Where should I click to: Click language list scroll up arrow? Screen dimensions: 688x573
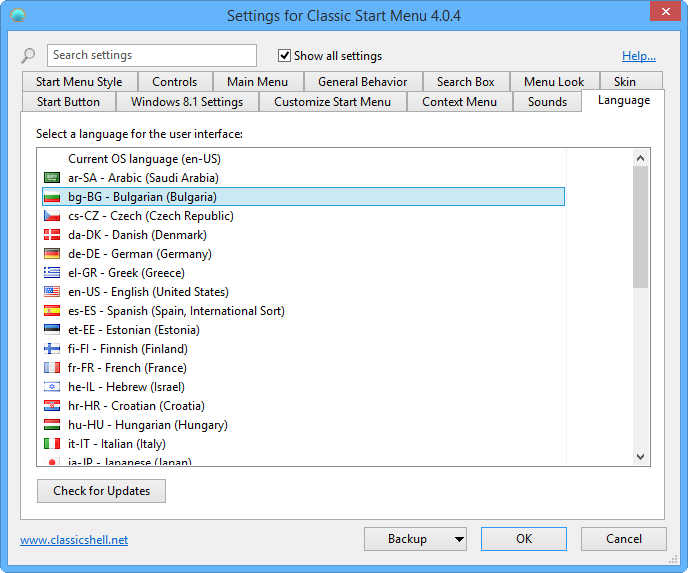[641, 158]
